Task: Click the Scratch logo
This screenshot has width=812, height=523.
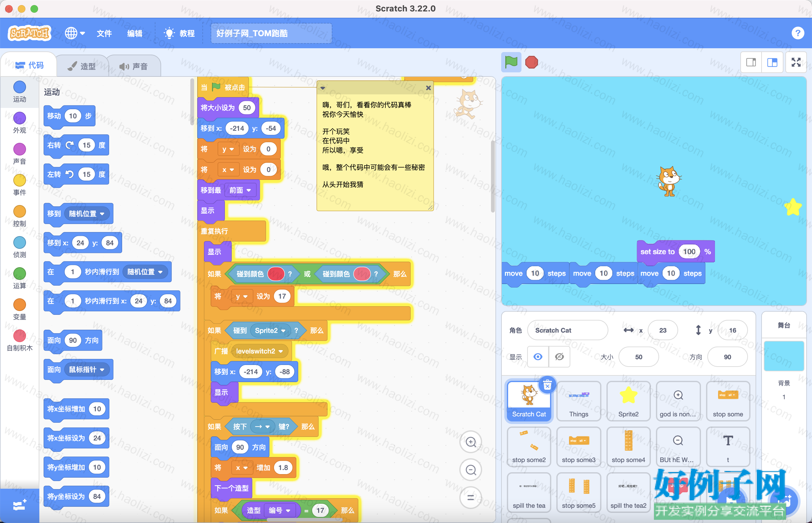Action: pyautogui.click(x=29, y=33)
